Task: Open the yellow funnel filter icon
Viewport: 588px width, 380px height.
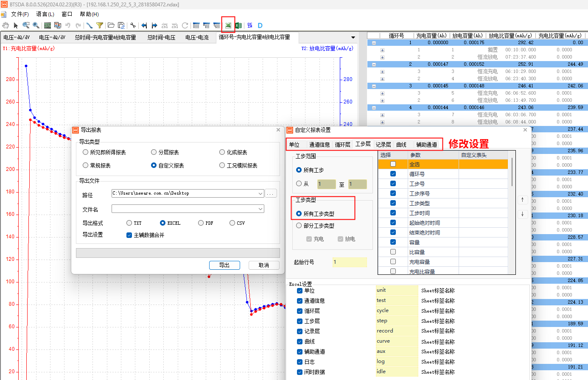Action: (100, 25)
